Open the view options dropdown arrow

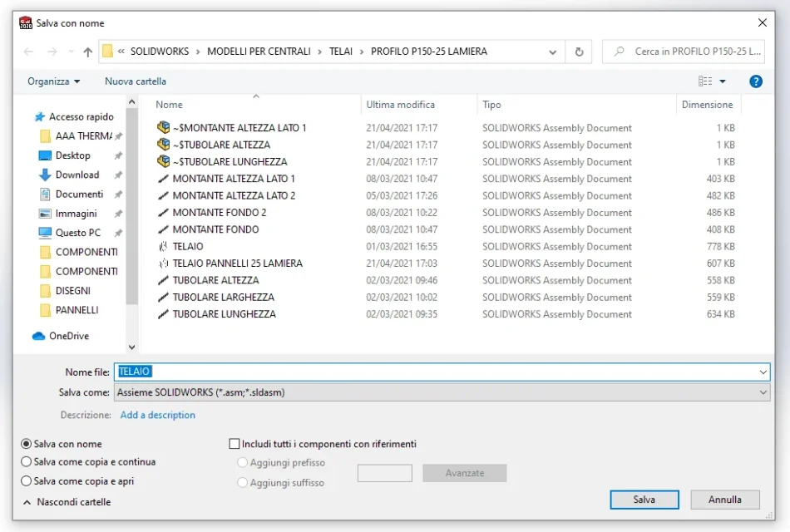(x=723, y=81)
